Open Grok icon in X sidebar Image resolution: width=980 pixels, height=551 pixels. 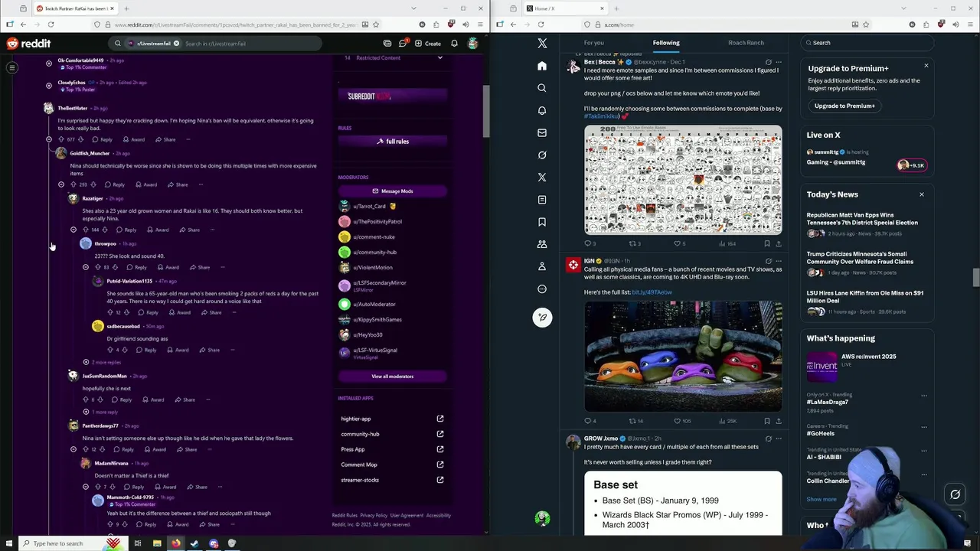(542, 155)
